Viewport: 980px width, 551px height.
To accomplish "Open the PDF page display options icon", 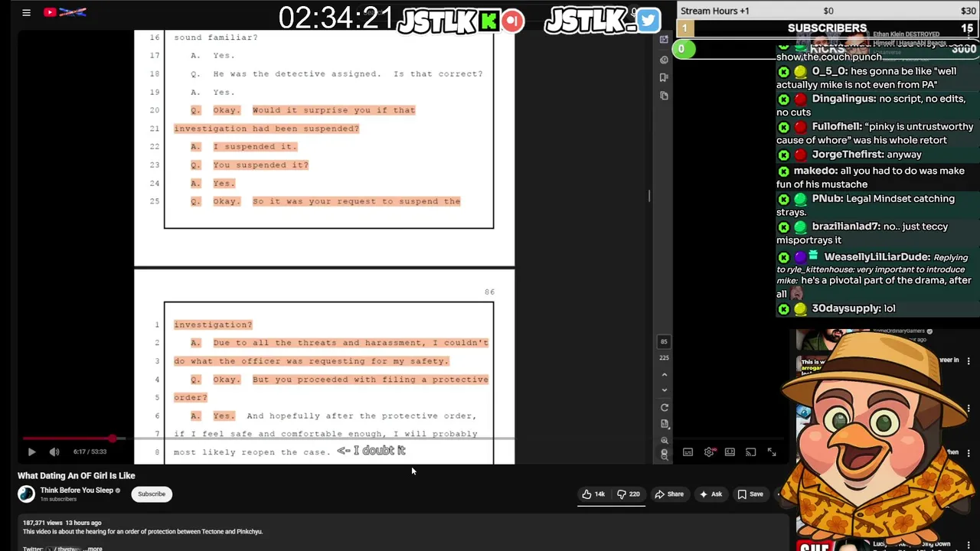I will pyautogui.click(x=664, y=424).
